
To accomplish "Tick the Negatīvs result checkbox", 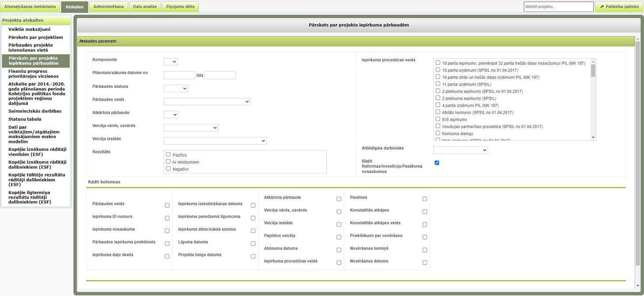I will 168,169.
